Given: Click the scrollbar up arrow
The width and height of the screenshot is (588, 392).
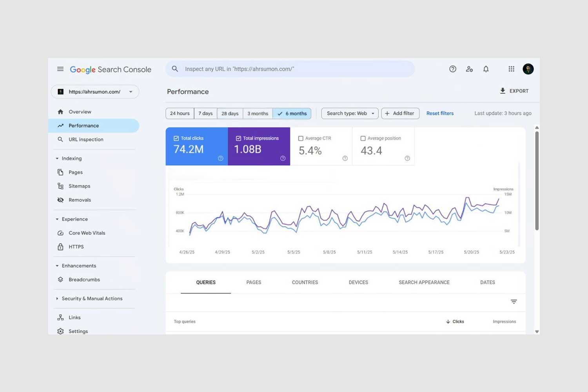Looking at the screenshot, I should pyautogui.click(x=537, y=128).
